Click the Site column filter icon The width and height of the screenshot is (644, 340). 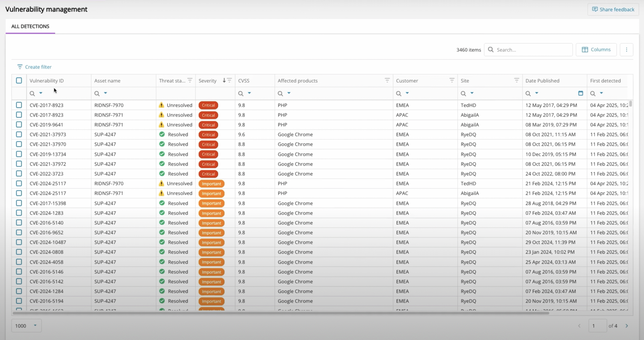pos(516,80)
